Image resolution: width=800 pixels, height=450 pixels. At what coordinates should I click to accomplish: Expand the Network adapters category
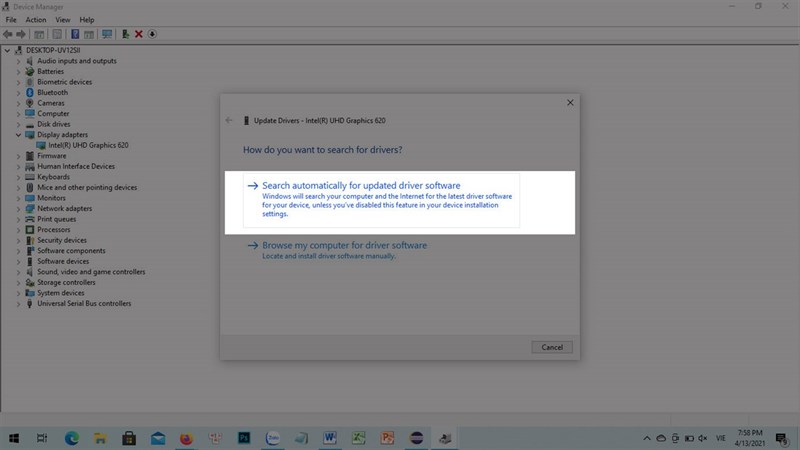18,208
